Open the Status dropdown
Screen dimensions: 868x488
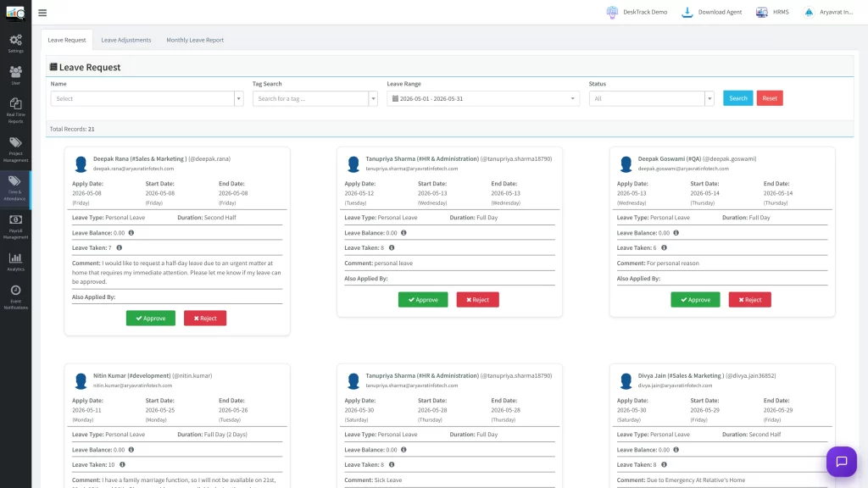point(651,98)
